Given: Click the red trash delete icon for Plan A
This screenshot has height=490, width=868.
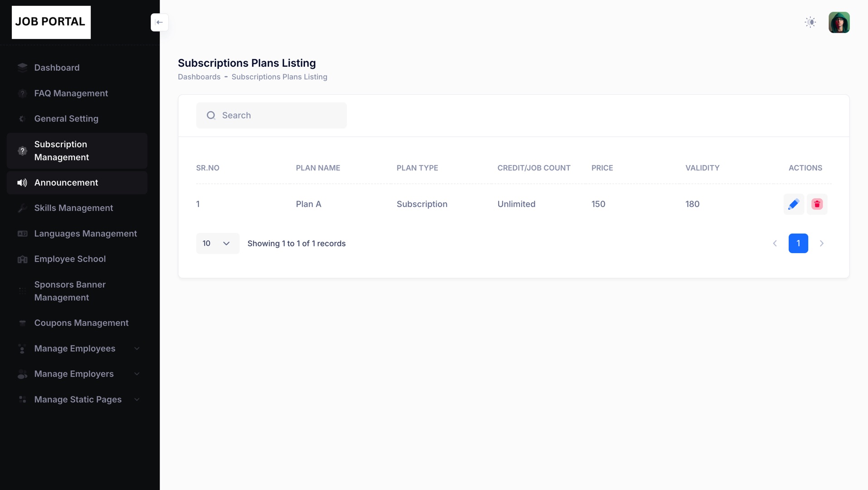Looking at the screenshot, I should 817,204.
